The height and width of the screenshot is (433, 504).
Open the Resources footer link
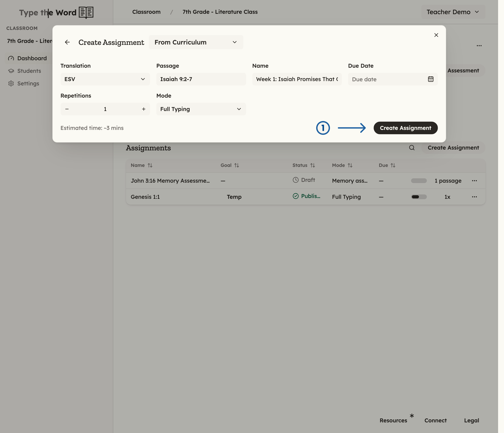tap(393, 420)
